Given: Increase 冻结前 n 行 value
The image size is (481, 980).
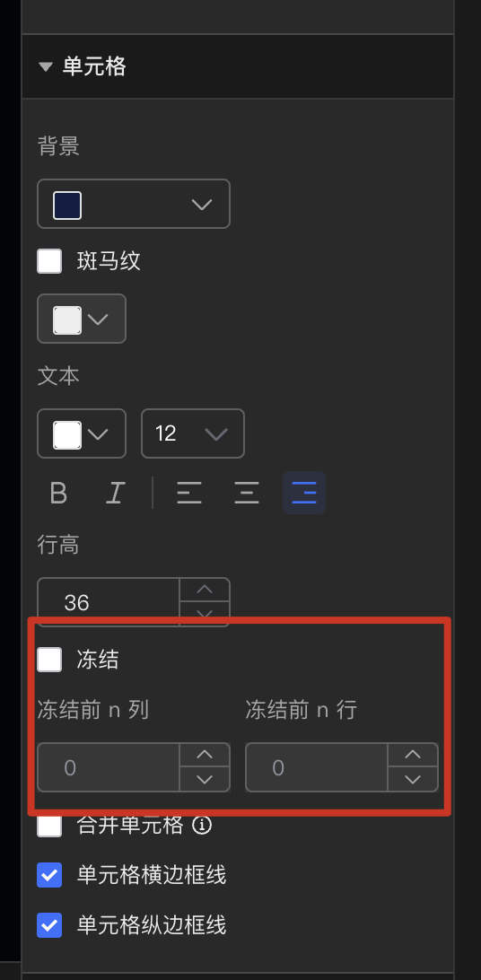Looking at the screenshot, I should click(412, 755).
